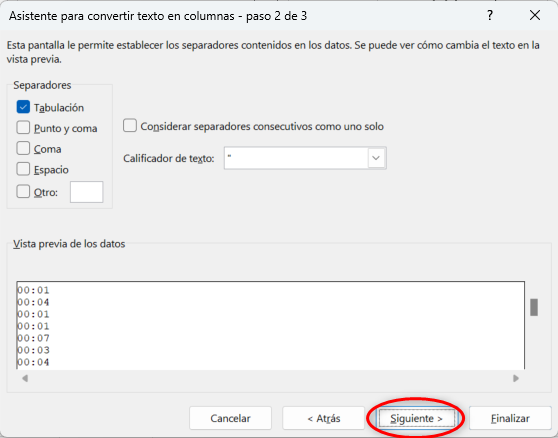Check the Otro separator option
Screen dimensions: 558x438
[23, 191]
